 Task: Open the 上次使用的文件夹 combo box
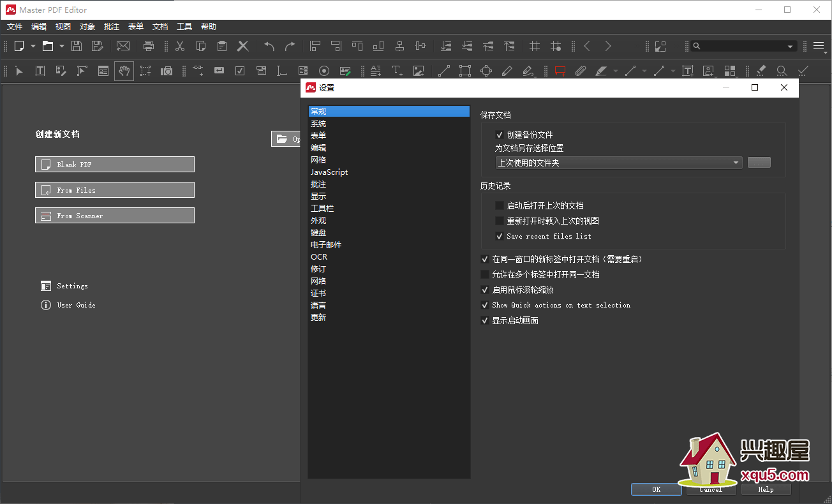(x=619, y=163)
